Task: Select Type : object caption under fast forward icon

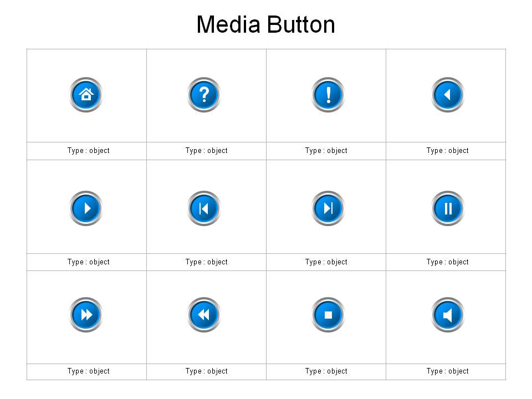Action: pyautogui.click(x=88, y=371)
